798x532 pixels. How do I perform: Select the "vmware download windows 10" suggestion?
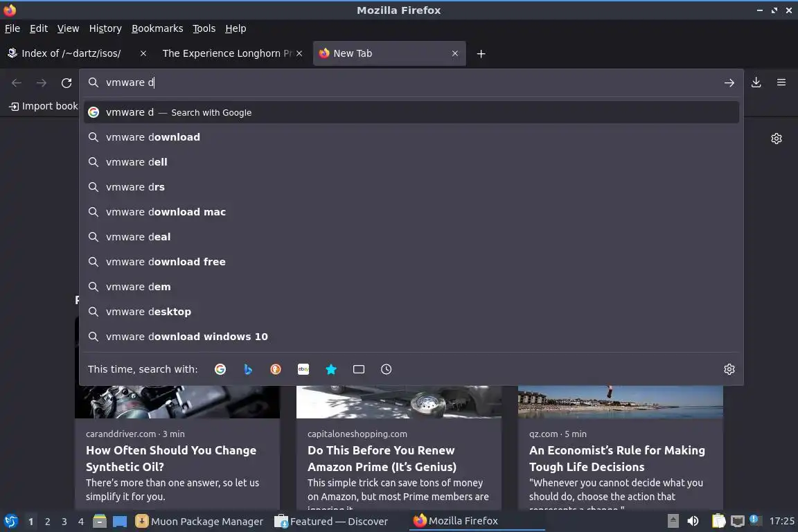(411, 337)
